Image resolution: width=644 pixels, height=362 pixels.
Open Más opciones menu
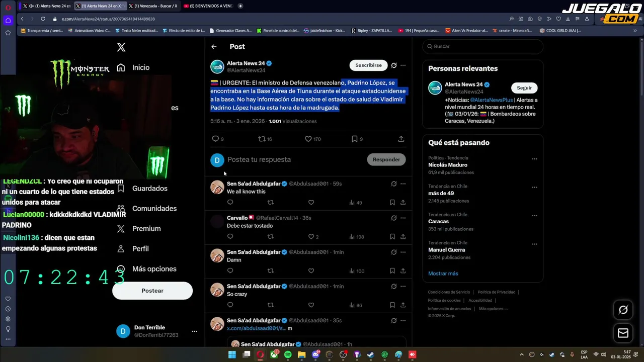(x=146, y=269)
